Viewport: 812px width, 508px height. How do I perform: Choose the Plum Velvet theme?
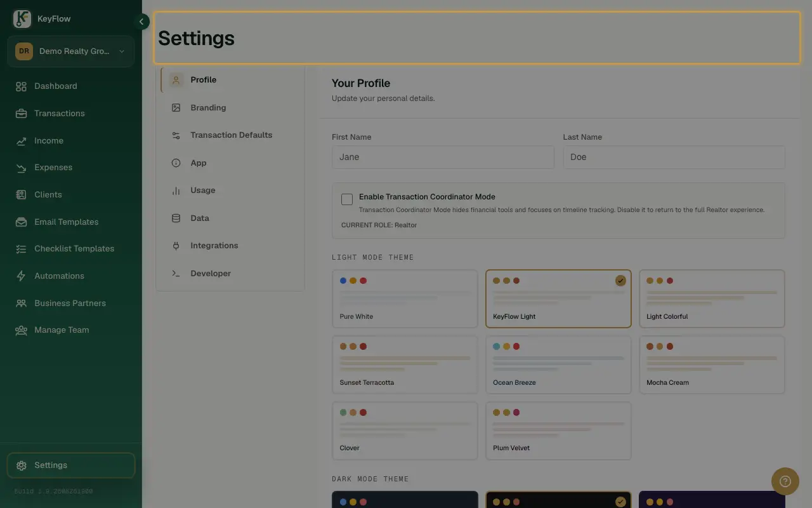tap(558, 431)
